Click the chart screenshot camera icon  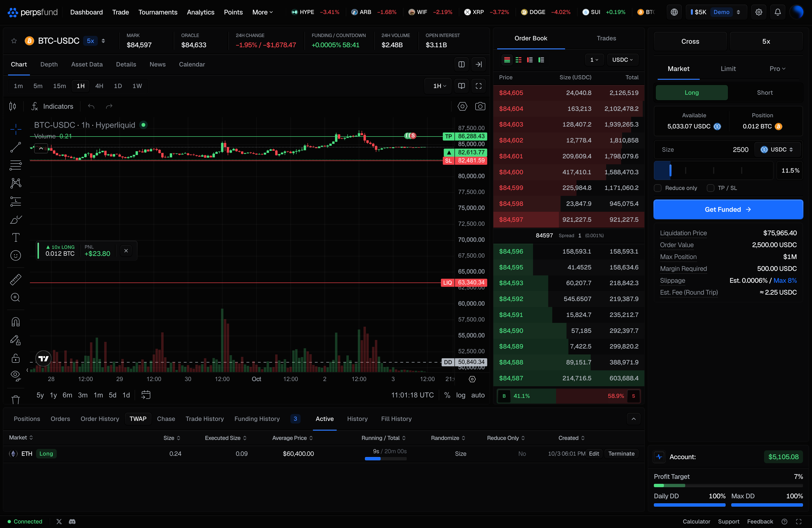(480, 106)
